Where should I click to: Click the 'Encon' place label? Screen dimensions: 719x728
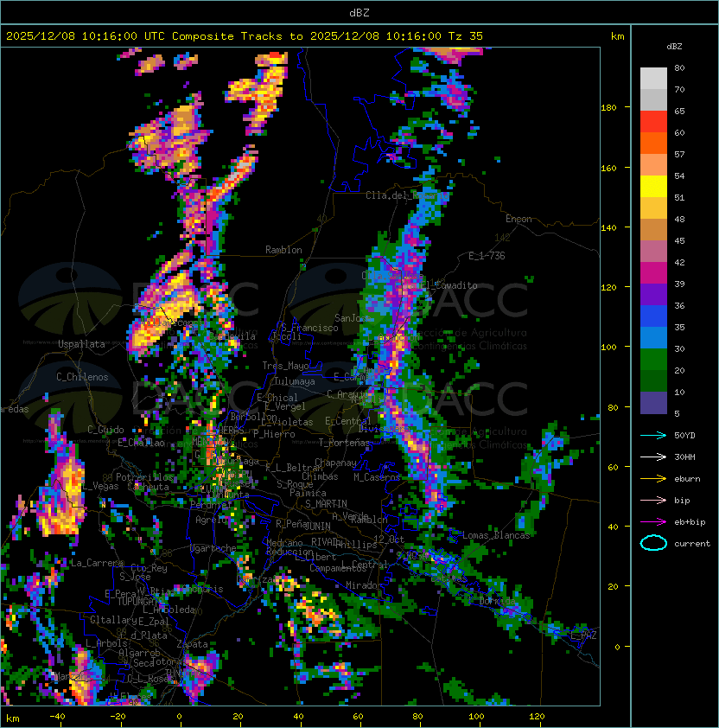point(519,219)
